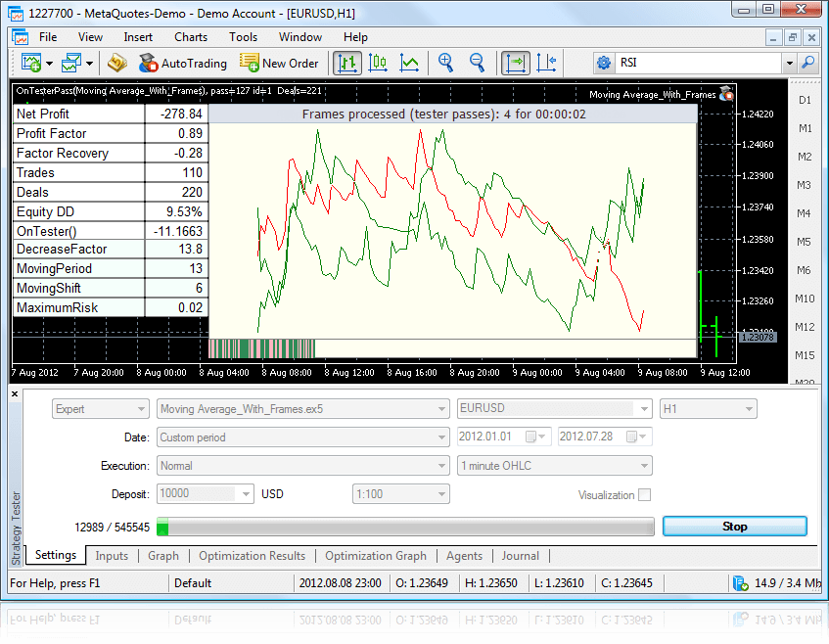Click the MetaTrader application icon in menu bar
829x644 pixels.
[21, 37]
